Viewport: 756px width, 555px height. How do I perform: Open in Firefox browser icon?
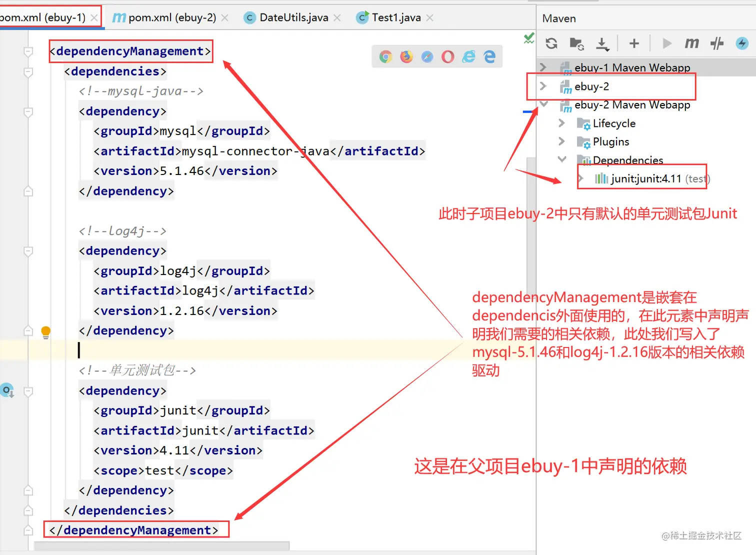click(406, 56)
